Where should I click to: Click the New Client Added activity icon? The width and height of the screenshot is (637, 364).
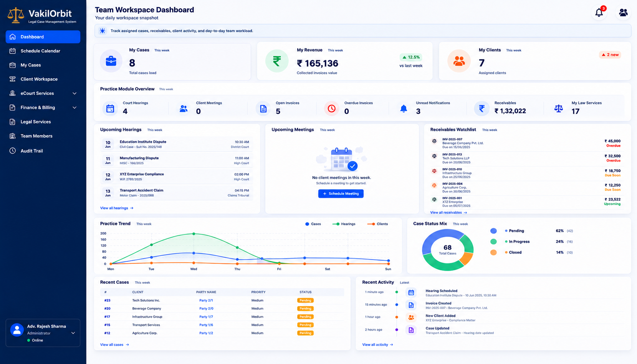pos(411,318)
